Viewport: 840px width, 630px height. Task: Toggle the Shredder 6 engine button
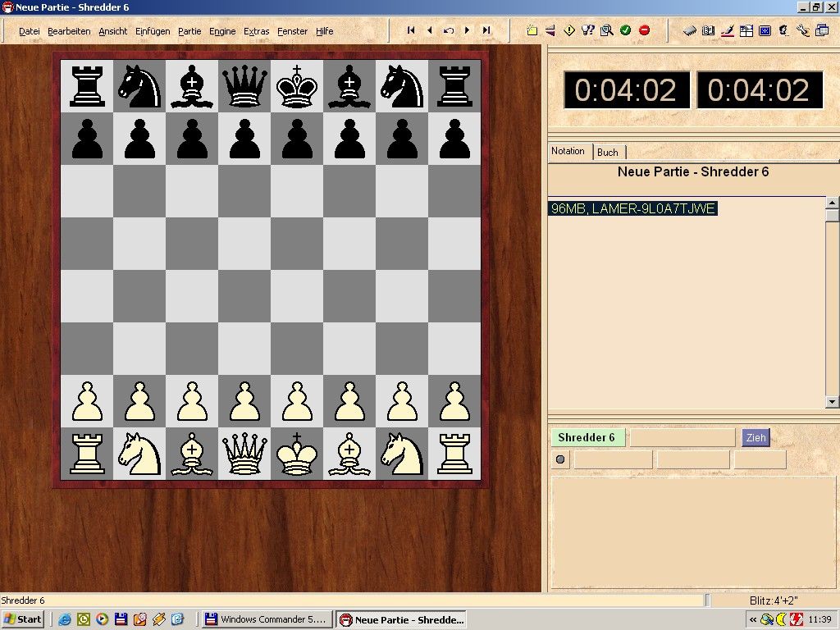(587, 437)
